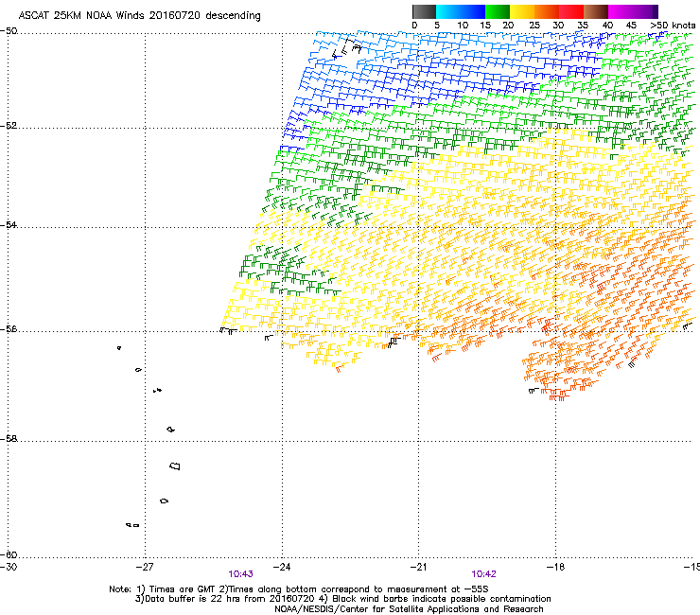The width and height of the screenshot is (700, 615).
Task: Click the largest island outline below latitude -58
Action: click(175, 466)
